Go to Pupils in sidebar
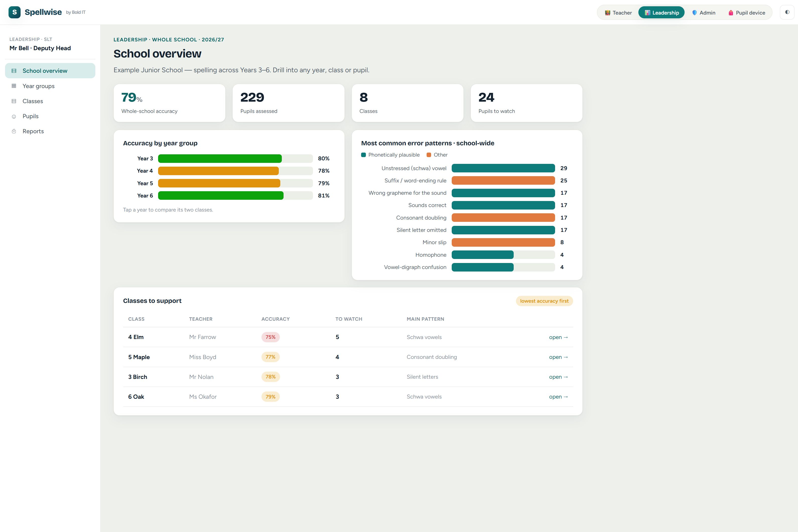Screen dimensions: 798x532 (x=50, y=116)
